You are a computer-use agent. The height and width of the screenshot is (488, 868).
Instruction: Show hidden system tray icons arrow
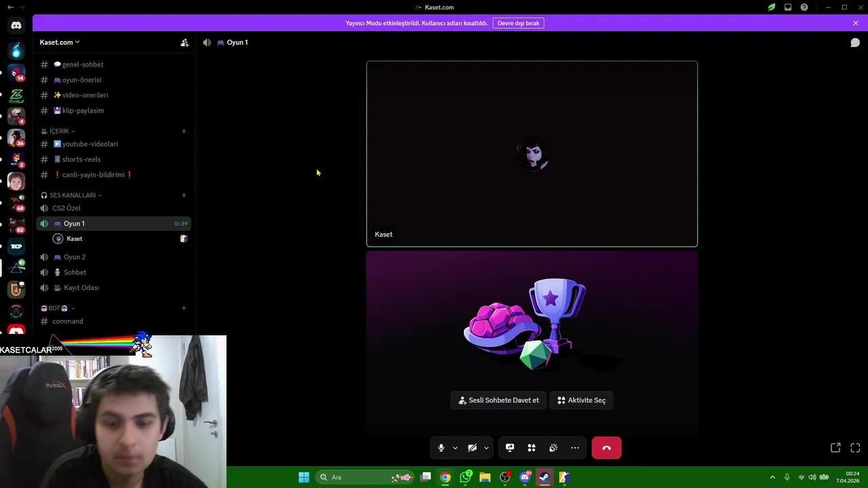pyautogui.click(x=772, y=477)
